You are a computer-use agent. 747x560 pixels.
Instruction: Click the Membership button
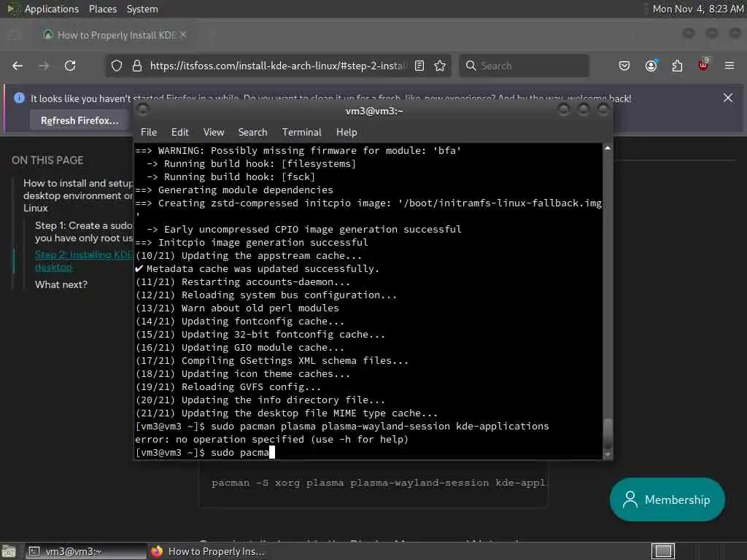[667, 499]
